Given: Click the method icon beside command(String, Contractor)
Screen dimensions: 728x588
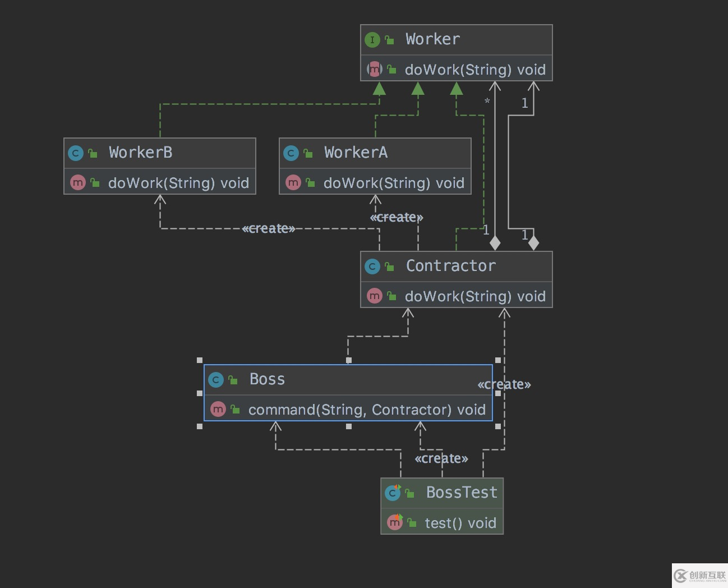Looking at the screenshot, I should (x=218, y=410).
